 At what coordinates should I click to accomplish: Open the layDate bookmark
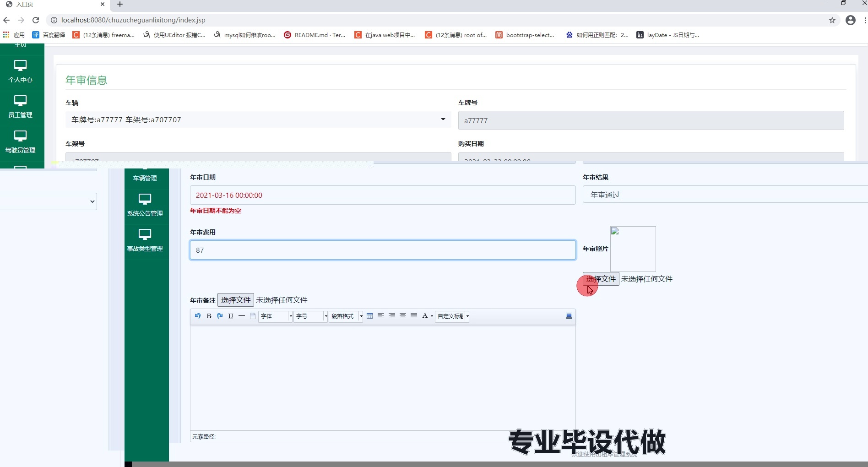[668, 35]
